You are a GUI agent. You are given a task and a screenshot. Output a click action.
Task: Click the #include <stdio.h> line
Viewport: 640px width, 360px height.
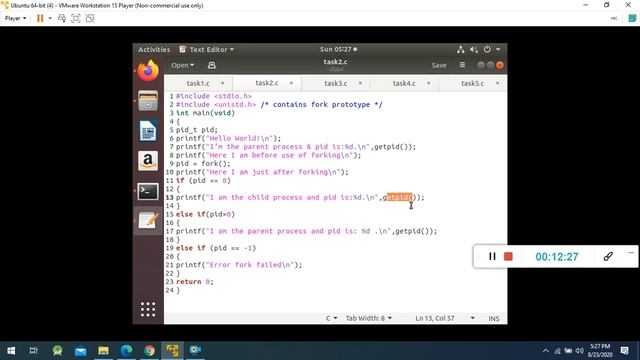[x=214, y=96]
